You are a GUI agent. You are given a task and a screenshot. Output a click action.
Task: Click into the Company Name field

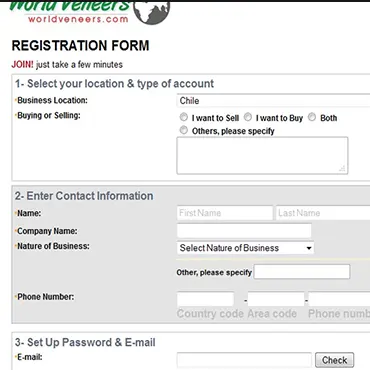244,231
